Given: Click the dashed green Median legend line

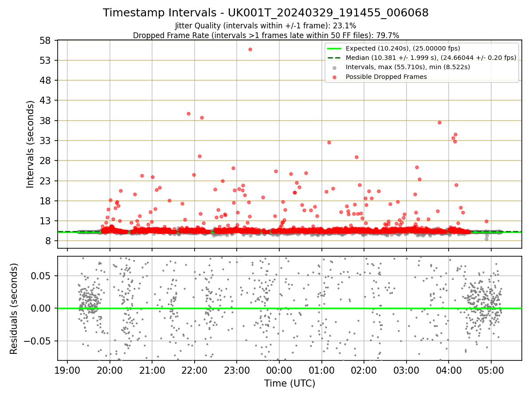Looking at the screenshot, I should (335, 58).
